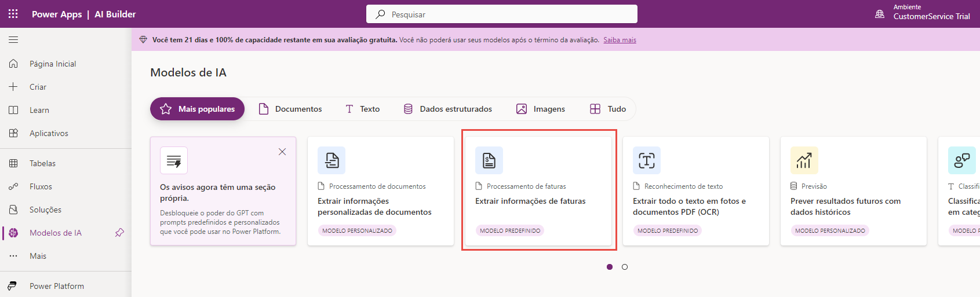Open Extrair informações de faturas card
This screenshot has height=297, width=980.
(x=538, y=191)
